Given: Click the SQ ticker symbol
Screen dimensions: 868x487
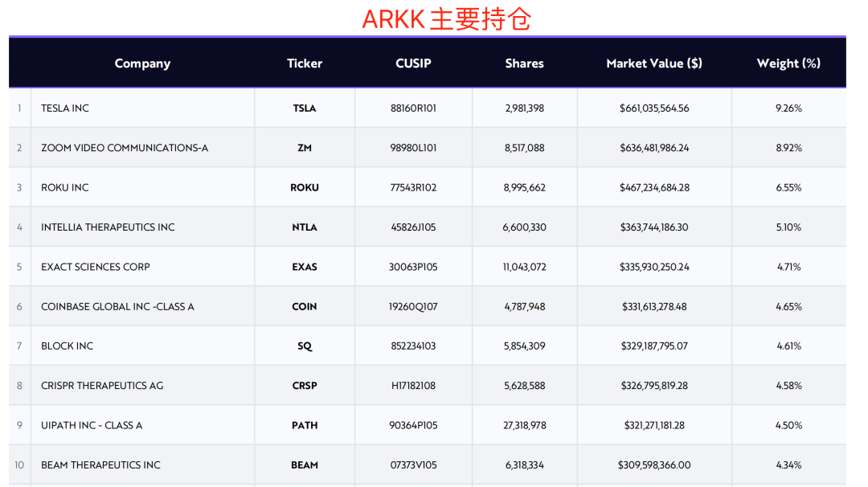Looking at the screenshot, I should (x=305, y=346).
